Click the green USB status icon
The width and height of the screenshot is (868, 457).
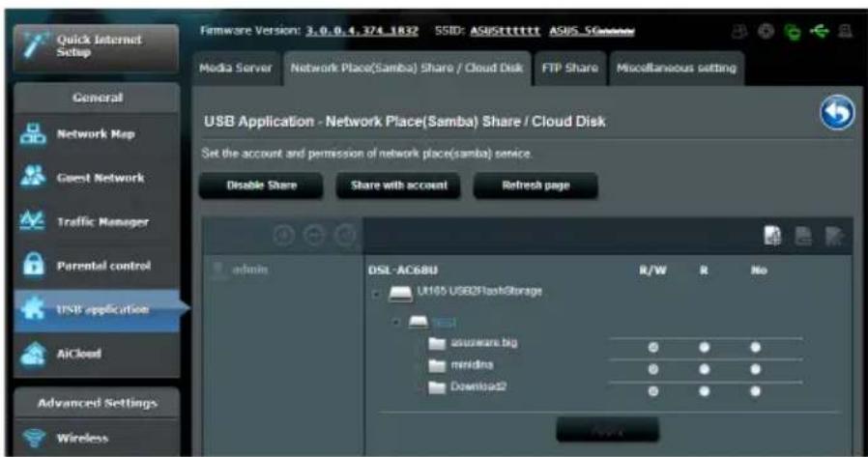[820, 31]
